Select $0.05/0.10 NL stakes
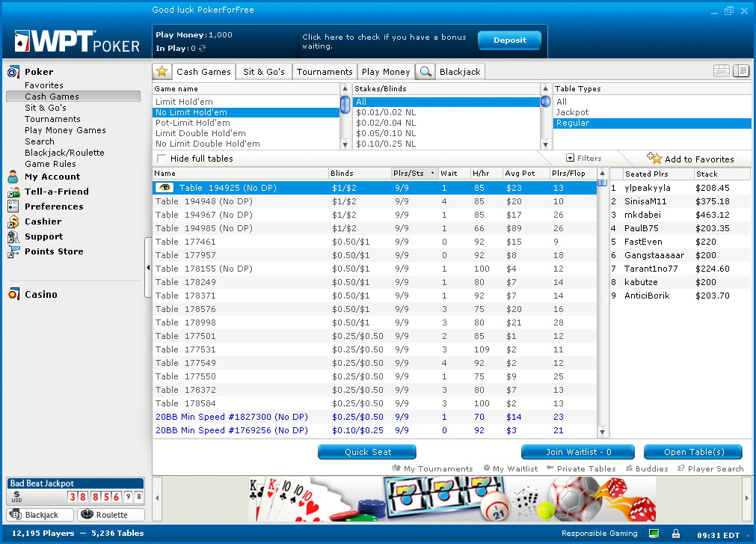This screenshot has height=544, width=756. [x=446, y=134]
